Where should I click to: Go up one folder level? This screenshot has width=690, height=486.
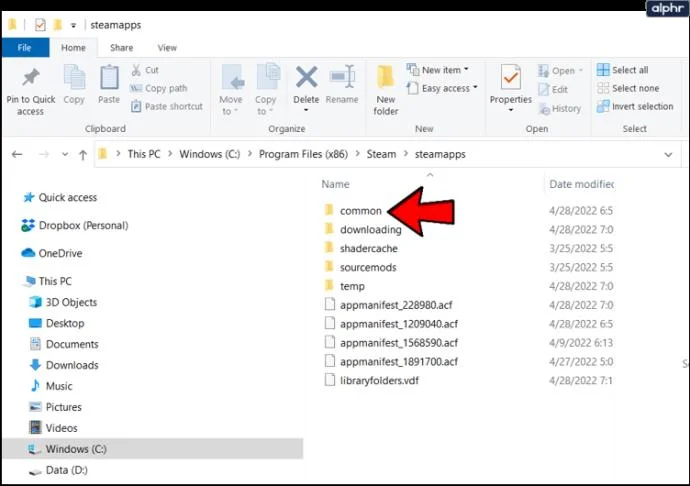[x=83, y=155]
